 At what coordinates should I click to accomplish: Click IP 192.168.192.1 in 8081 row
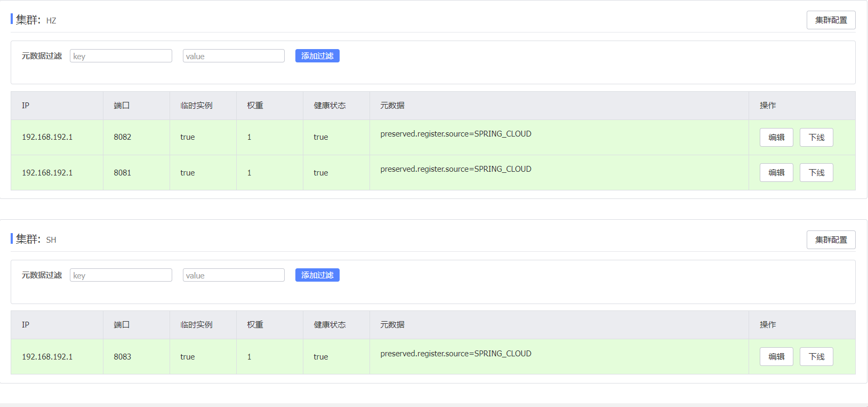click(x=47, y=173)
